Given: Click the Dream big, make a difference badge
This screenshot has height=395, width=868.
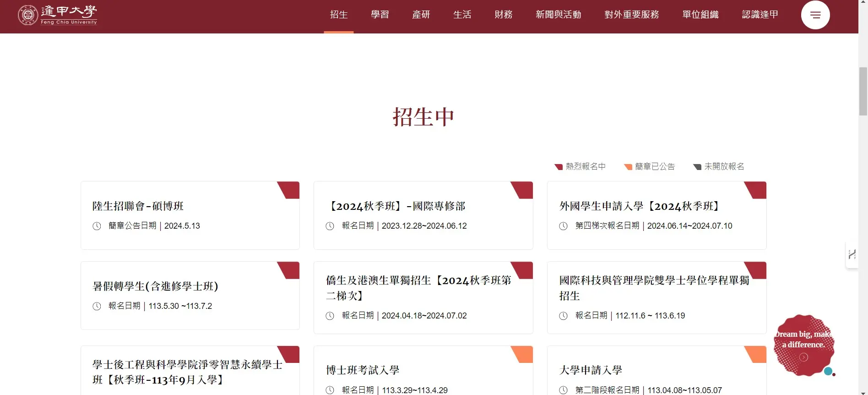Looking at the screenshot, I should 803,345.
